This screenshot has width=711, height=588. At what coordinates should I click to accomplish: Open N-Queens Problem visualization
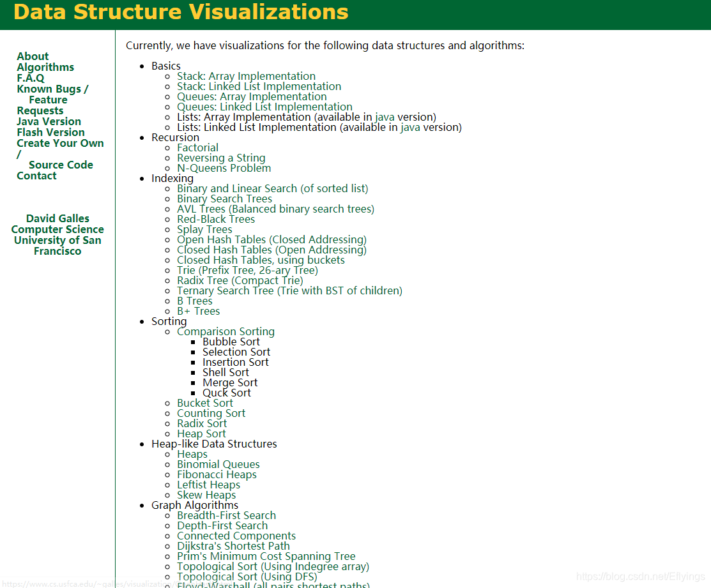(x=224, y=168)
